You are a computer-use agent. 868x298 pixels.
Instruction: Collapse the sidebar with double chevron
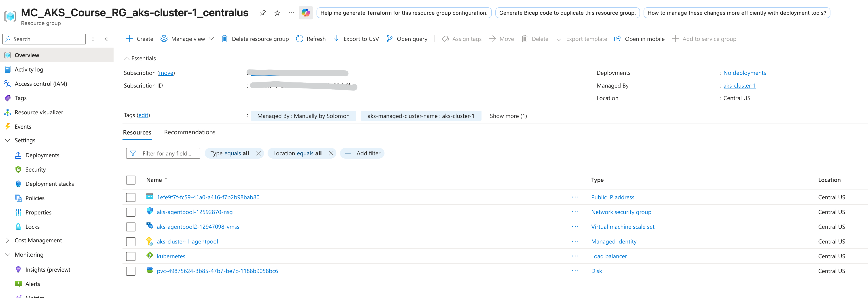click(x=106, y=39)
